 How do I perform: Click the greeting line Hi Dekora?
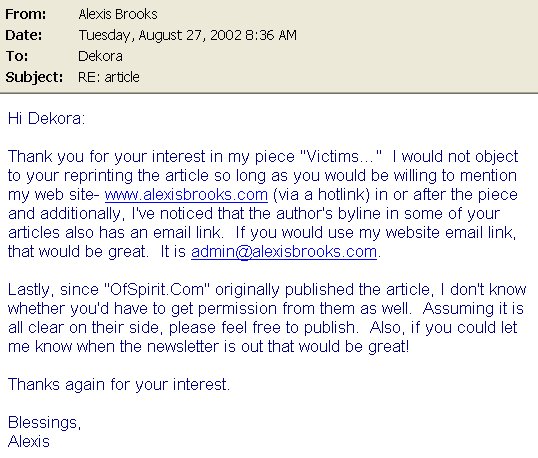click(46, 119)
